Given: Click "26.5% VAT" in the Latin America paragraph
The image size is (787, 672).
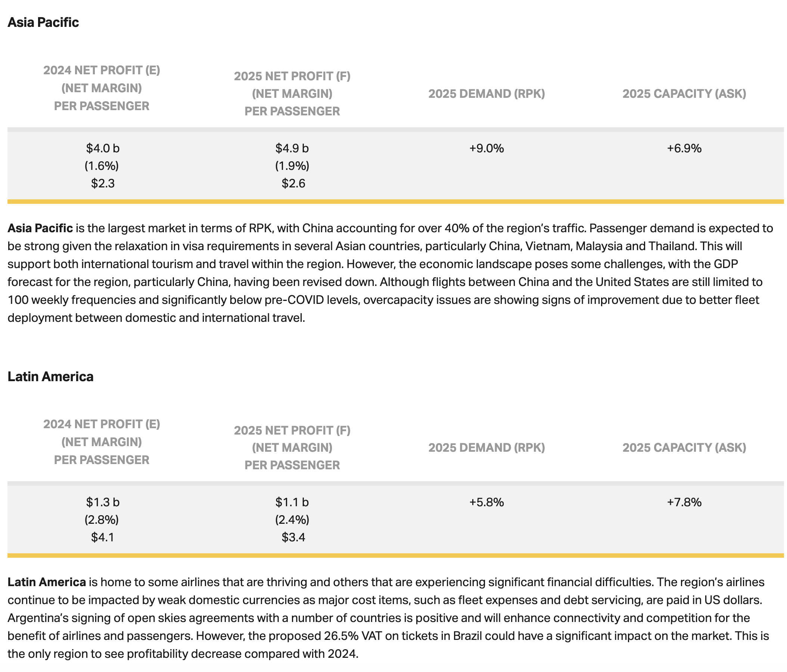Looking at the screenshot, I should tap(352, 636).
